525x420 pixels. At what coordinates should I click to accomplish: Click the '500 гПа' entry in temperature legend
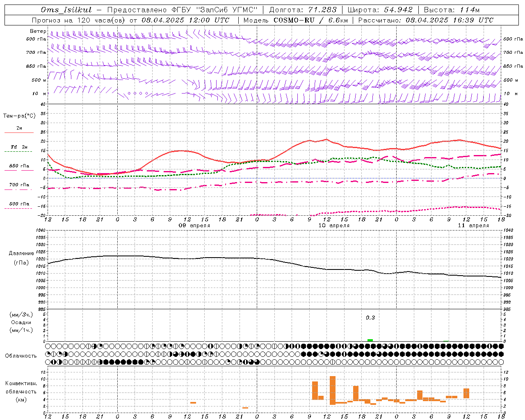point(19,204)
